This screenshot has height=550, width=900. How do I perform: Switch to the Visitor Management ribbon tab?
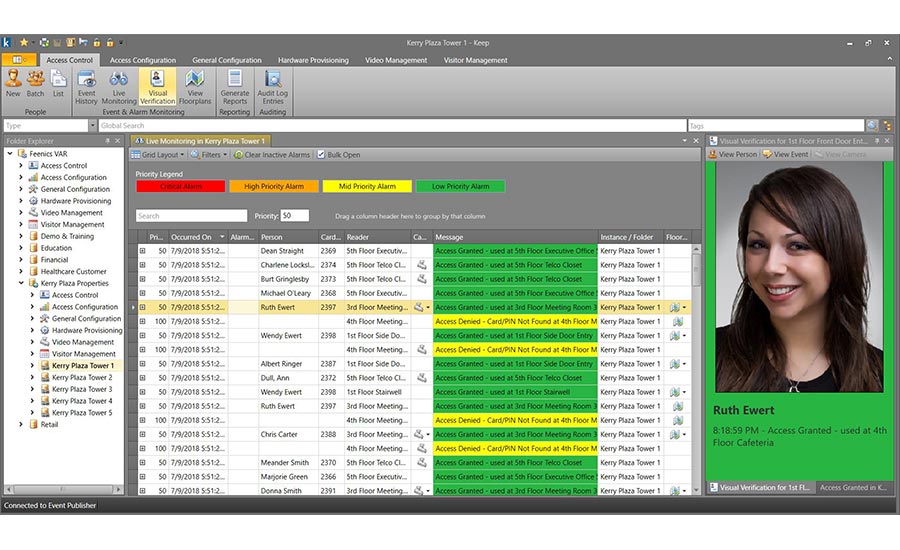coord(474,60)
